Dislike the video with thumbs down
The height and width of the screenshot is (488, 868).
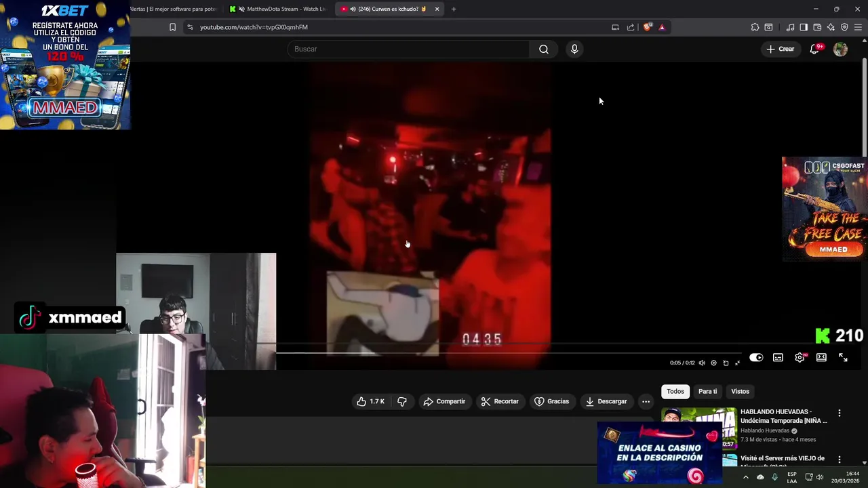402,401
